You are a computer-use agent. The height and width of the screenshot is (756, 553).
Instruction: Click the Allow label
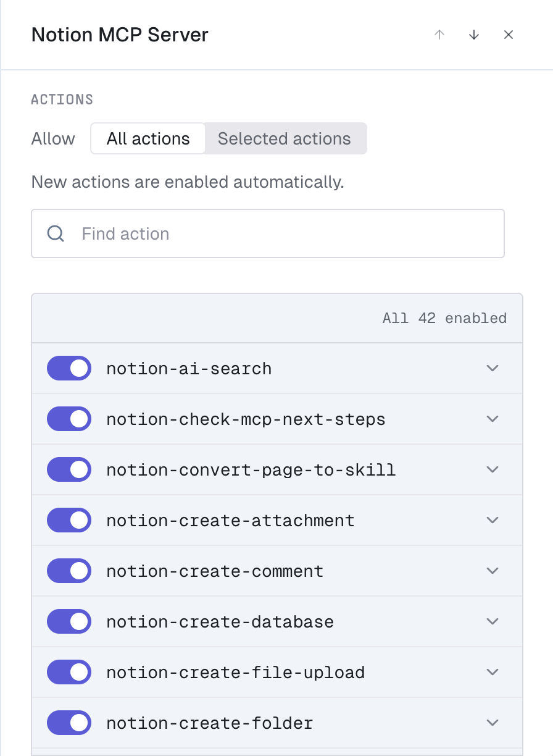point(53,138)
